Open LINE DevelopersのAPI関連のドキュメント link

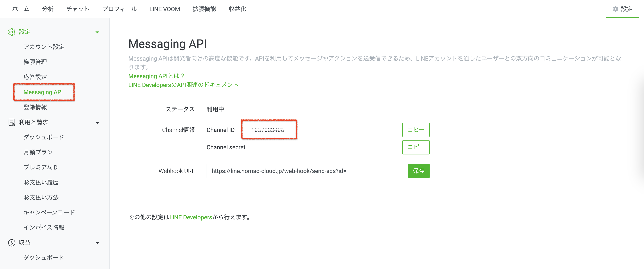[x=183, y=85]
